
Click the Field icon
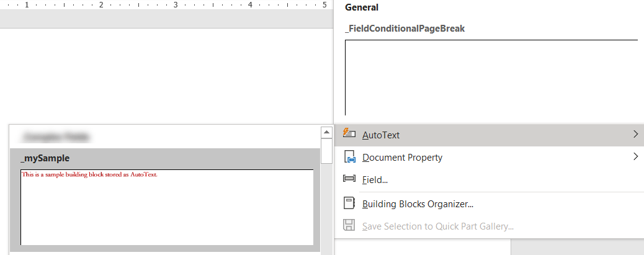coord(349,179)
